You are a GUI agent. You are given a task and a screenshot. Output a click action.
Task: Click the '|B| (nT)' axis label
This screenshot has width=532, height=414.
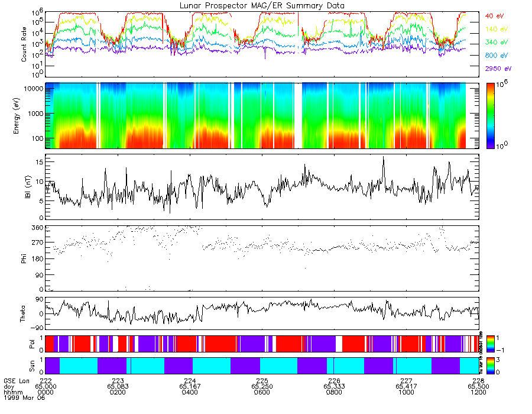(28, 187)
